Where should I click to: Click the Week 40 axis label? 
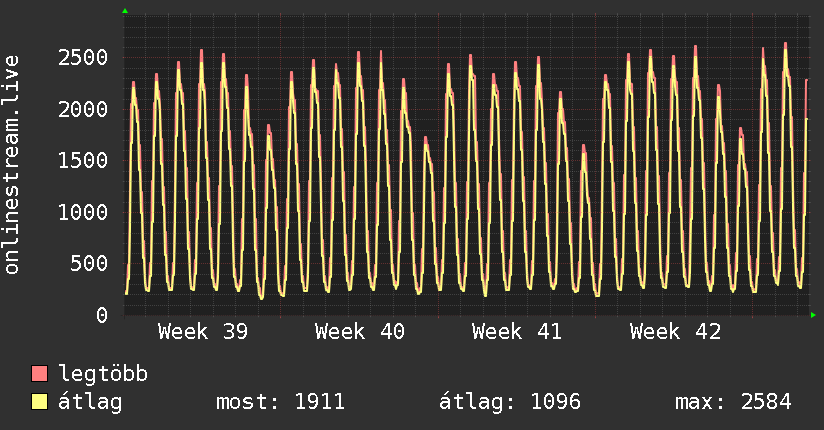pyautogui.click(x=360, y=332)
